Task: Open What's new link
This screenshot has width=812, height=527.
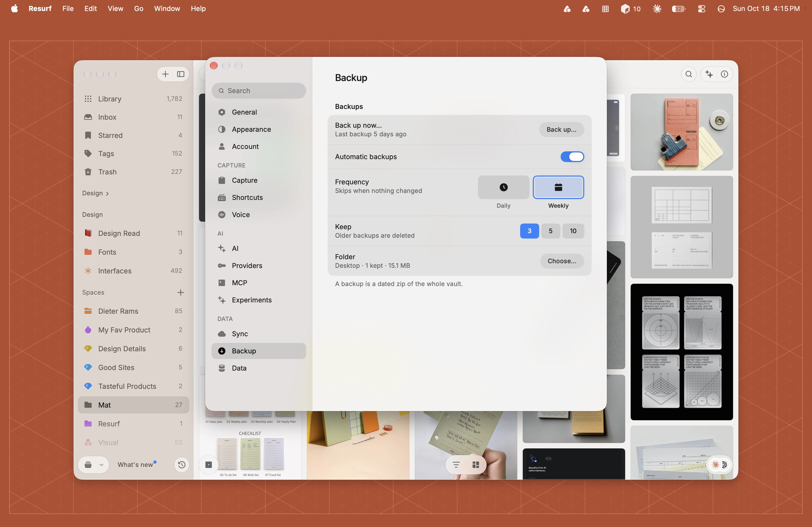Action: coord(135,465)
